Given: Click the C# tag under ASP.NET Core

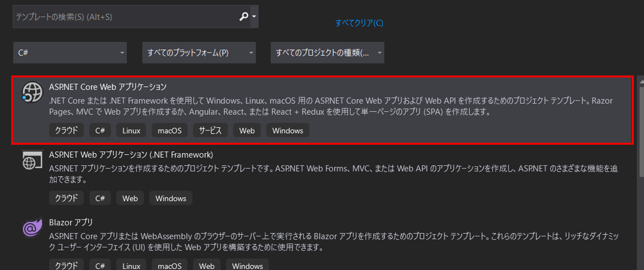Looking at the screenshot, I should pyautogui.click(x=100, y=130).
